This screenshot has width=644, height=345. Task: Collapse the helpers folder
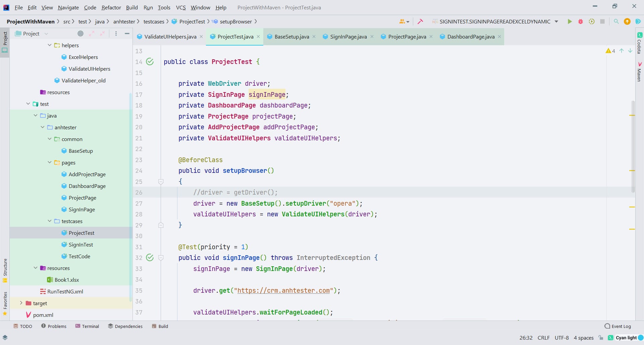[50, 45]
